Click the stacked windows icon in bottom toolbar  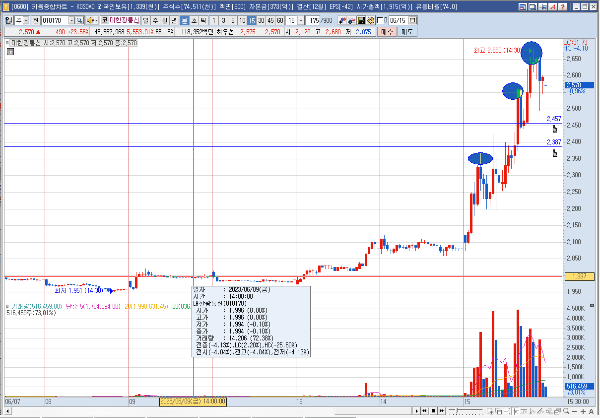(x=558, y=411)
